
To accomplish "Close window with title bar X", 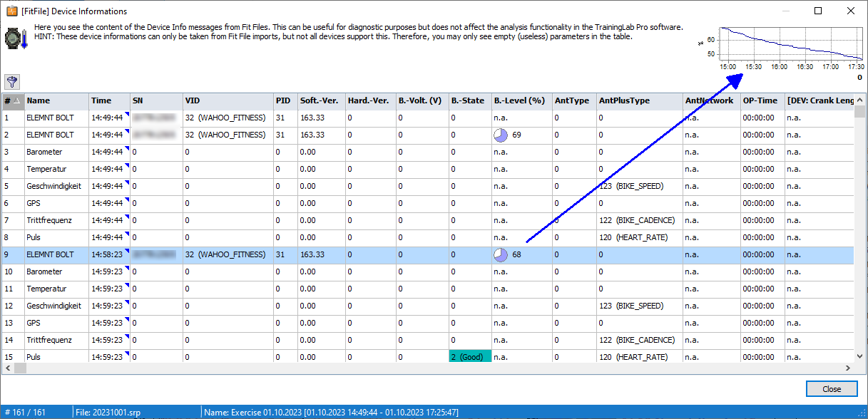I will (851, 11).
